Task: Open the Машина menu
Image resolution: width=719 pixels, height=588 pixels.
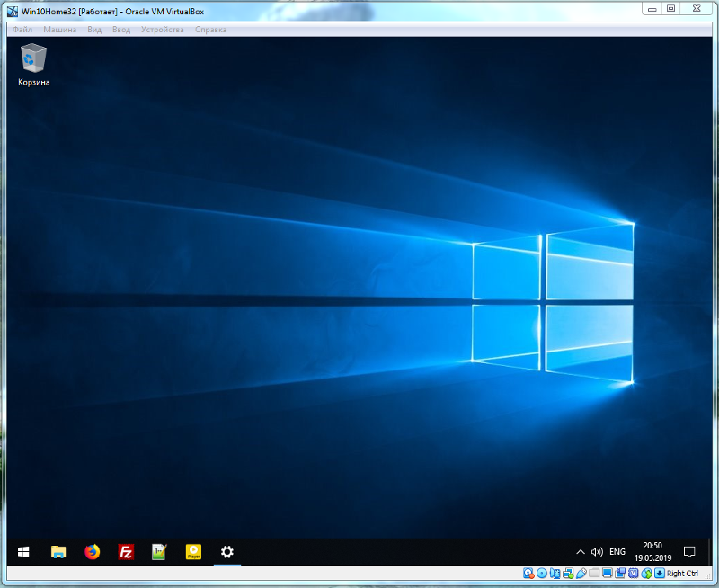Action: 59,30
